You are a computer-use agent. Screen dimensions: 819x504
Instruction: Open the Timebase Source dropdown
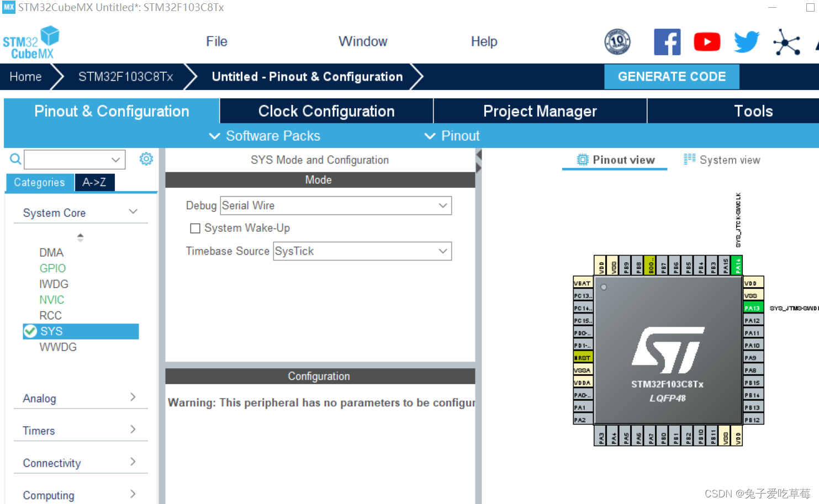(x=362, y=251)
